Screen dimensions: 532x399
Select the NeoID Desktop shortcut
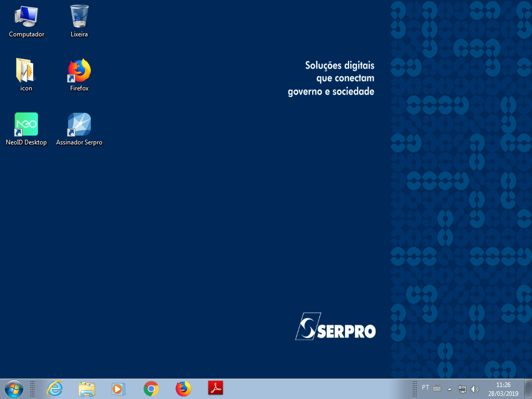(x=26, y=129)
